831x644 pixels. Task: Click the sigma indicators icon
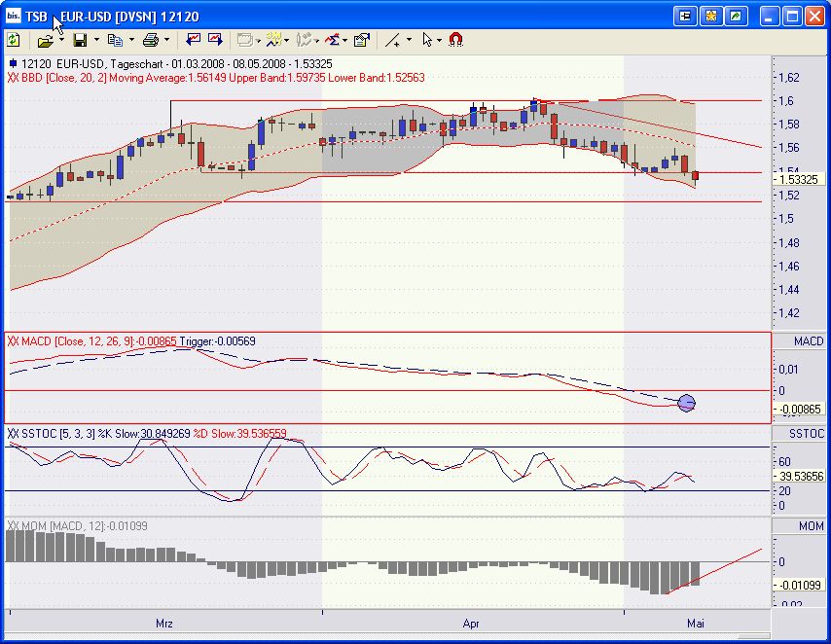pos(332,40)
